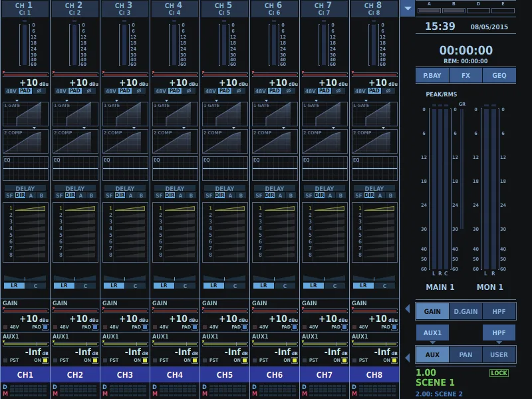Toggle phase invert icon on CH 2 strip
532x399 pixels.
(x=89, y=91)
